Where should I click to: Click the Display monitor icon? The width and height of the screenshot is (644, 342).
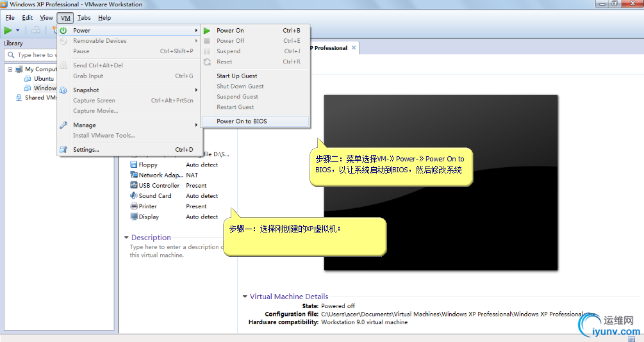tap(133, 216)
